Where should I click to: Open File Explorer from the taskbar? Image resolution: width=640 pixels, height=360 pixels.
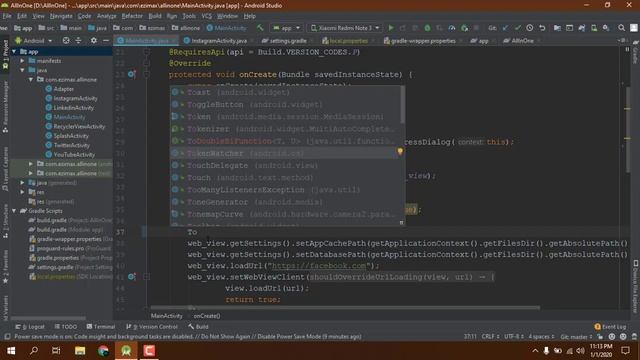click(x=80, y=351)
